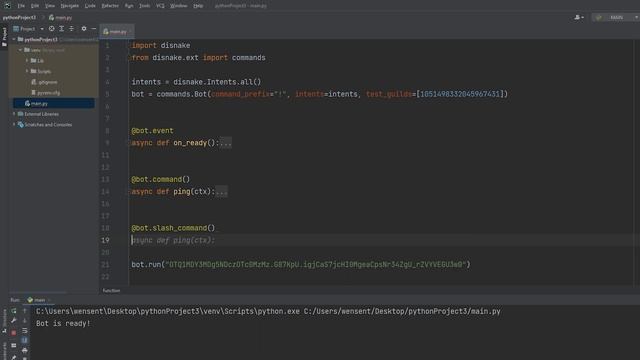Click 'intents = disnake.Intents.all()' line
This screenshot has height=360, width=640.
[x=196, y=82]
